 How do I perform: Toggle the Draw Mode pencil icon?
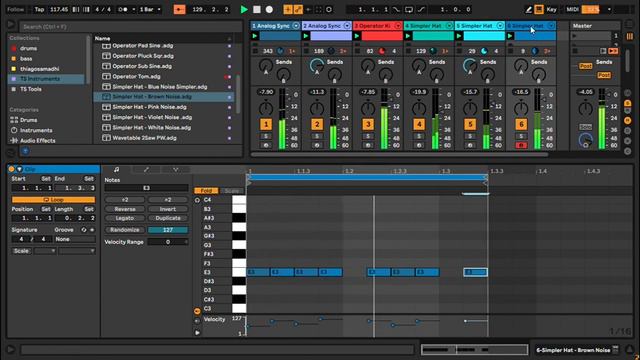coord(529,9)
